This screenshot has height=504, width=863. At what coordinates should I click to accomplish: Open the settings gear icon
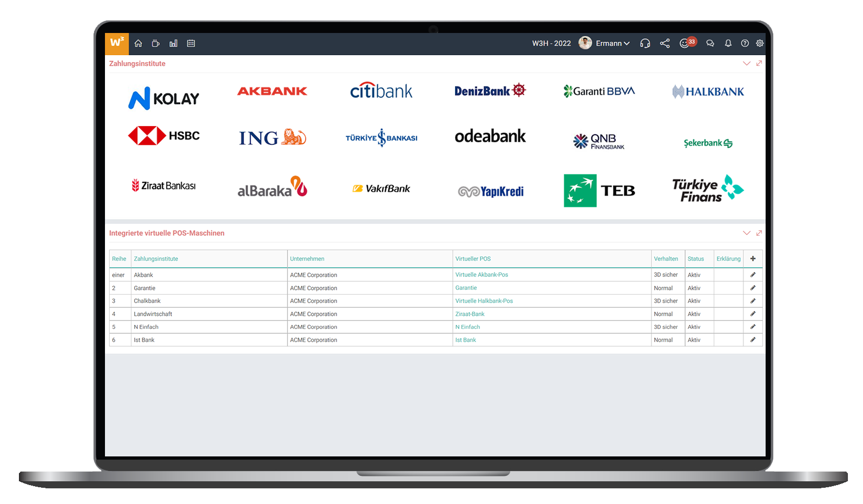coord(760,43)
